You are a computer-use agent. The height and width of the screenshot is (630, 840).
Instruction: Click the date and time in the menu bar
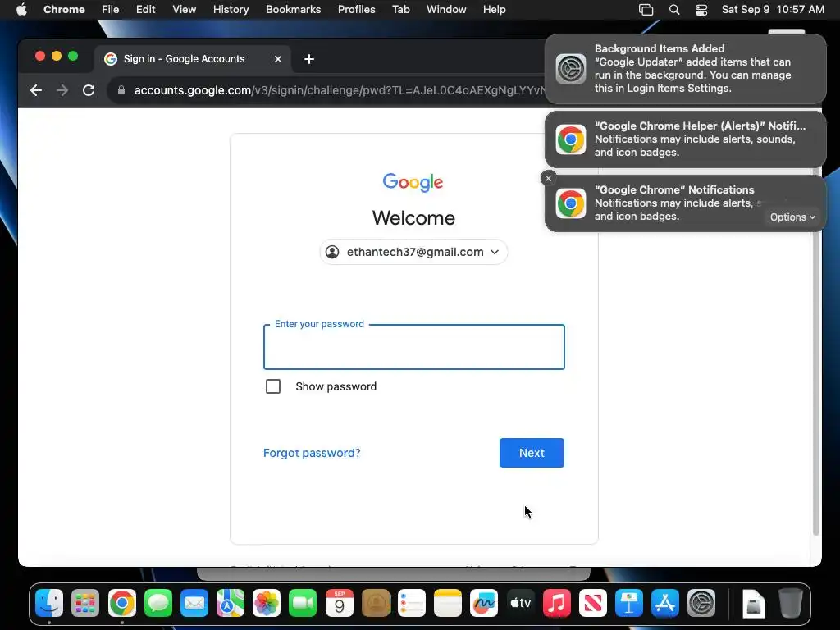(773, 10)
